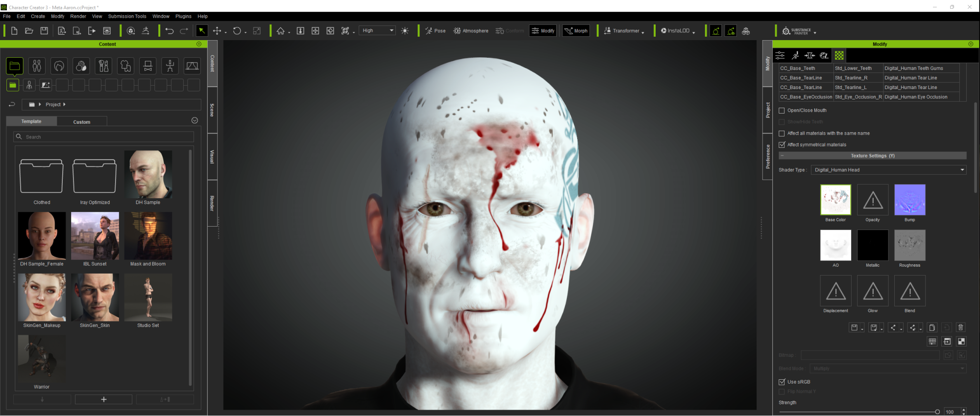Screen dimensions: 980x416
Task: Toggle the Pose mode button
Action: (x=435, y=31)
